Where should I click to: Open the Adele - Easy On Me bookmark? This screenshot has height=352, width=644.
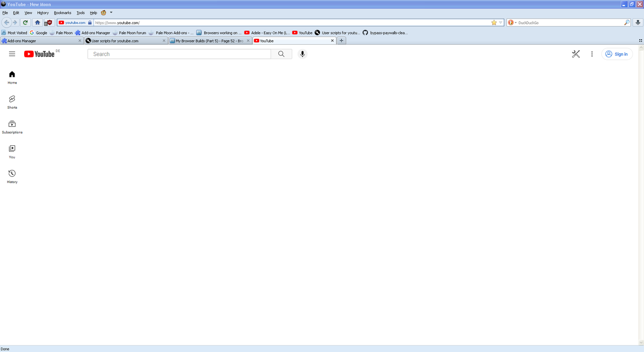point(267,33)
